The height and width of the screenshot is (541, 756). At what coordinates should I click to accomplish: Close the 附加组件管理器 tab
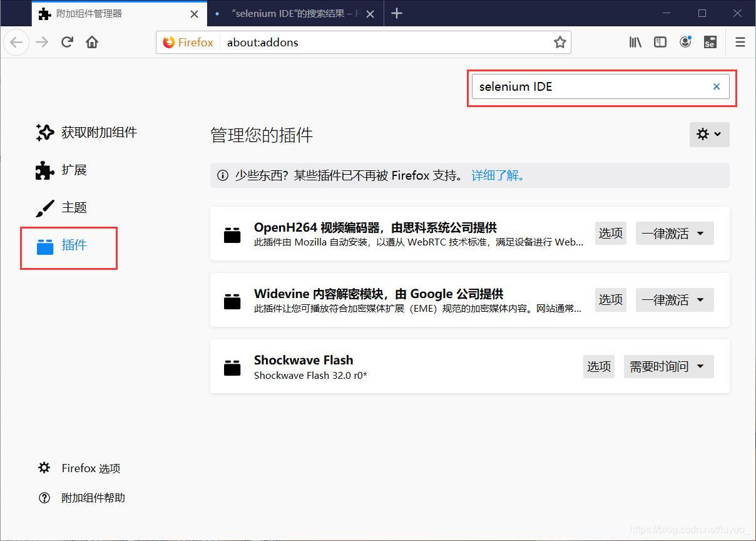tap(194, 14)
